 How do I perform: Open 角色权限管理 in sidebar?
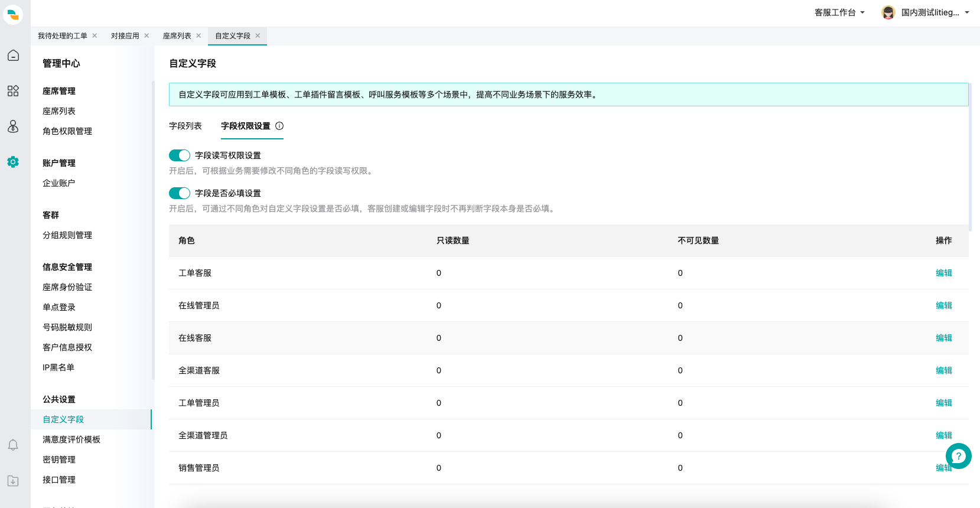click(67, 131)
